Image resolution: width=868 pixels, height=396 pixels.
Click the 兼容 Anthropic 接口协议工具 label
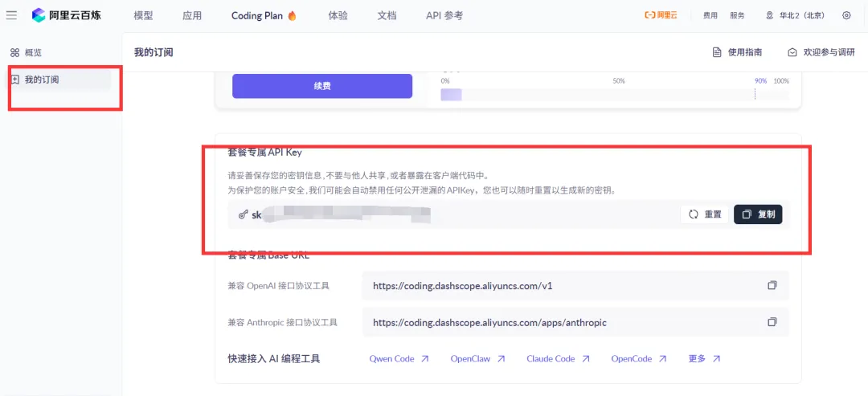(282, 322)
